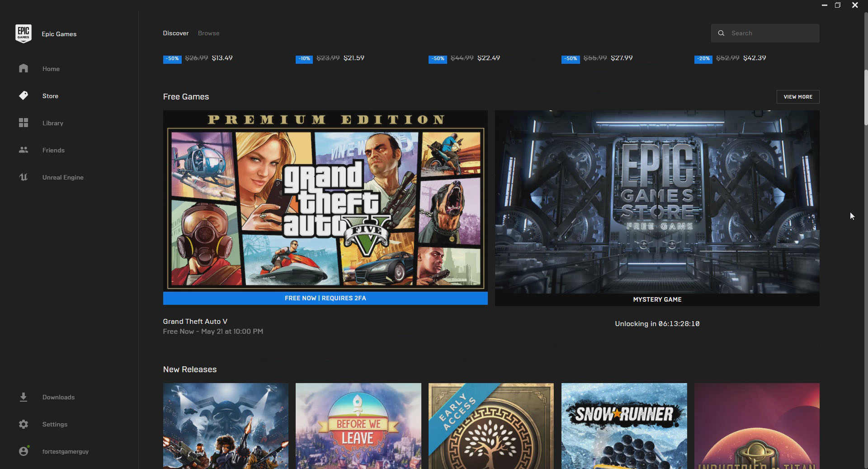
Task: Click the fortestgamerguy profile avatar icon
Action: pos(24,451)
